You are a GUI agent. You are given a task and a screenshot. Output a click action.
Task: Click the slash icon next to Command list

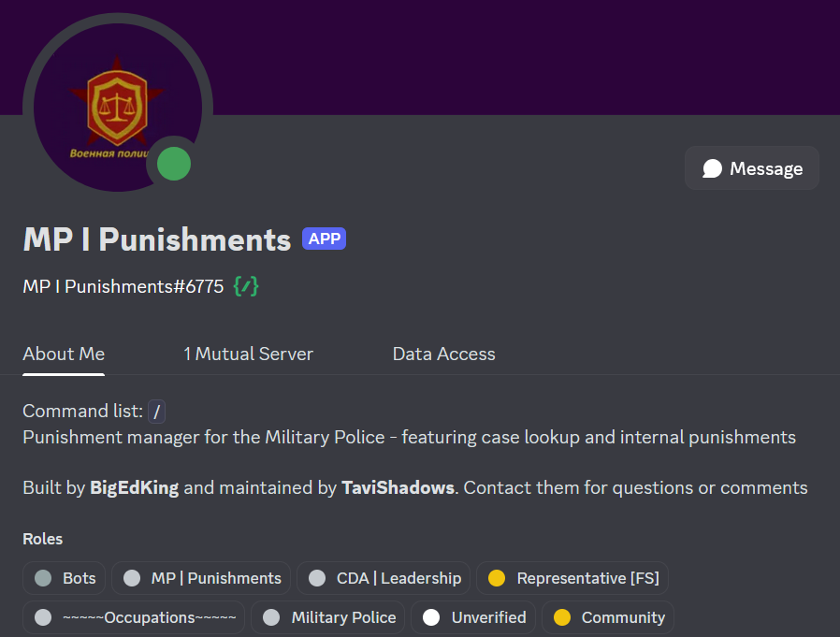(x=155, y=411)
